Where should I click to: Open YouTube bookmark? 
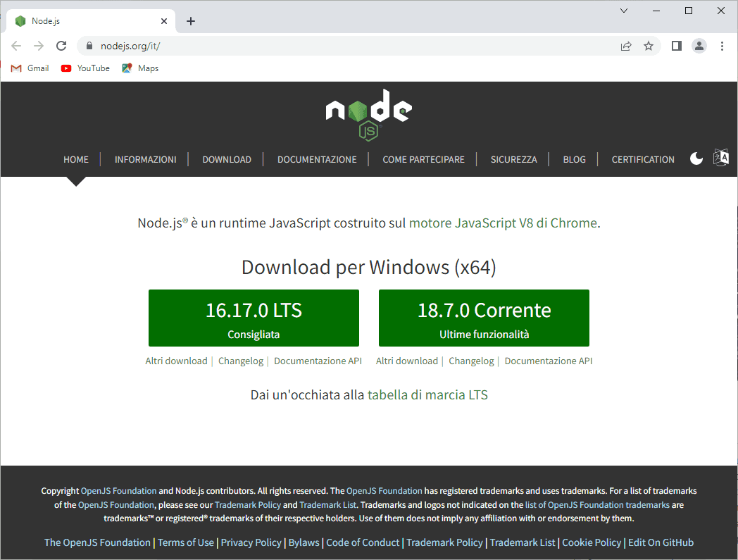click(x=85, y=68)
